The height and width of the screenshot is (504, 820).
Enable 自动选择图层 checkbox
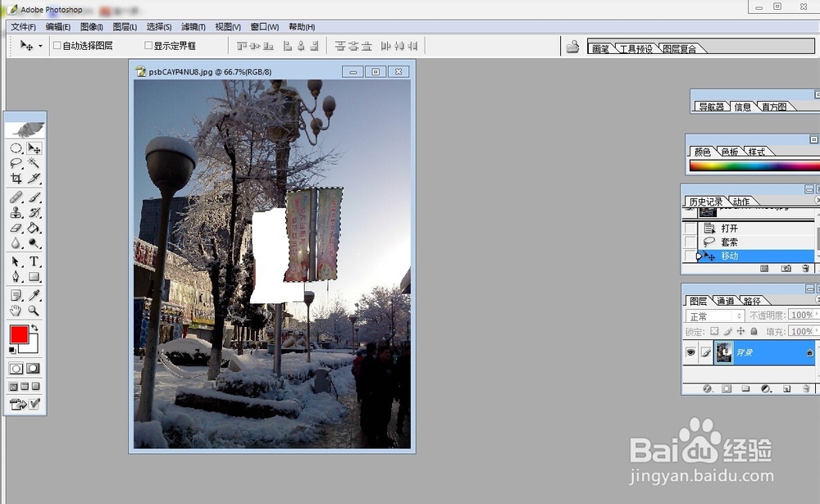57,46
